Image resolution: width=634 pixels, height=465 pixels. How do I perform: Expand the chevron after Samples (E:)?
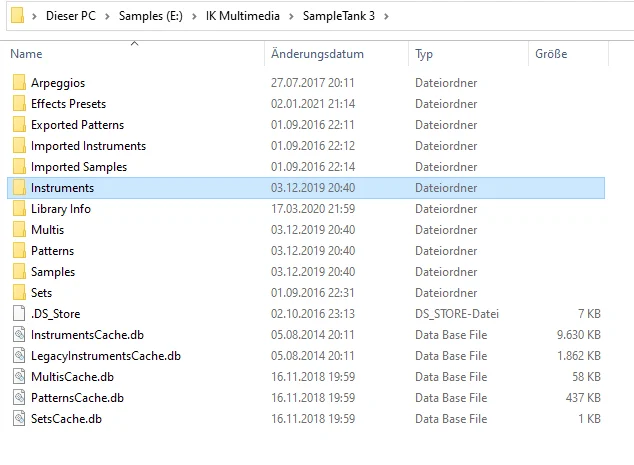(194, 16)
